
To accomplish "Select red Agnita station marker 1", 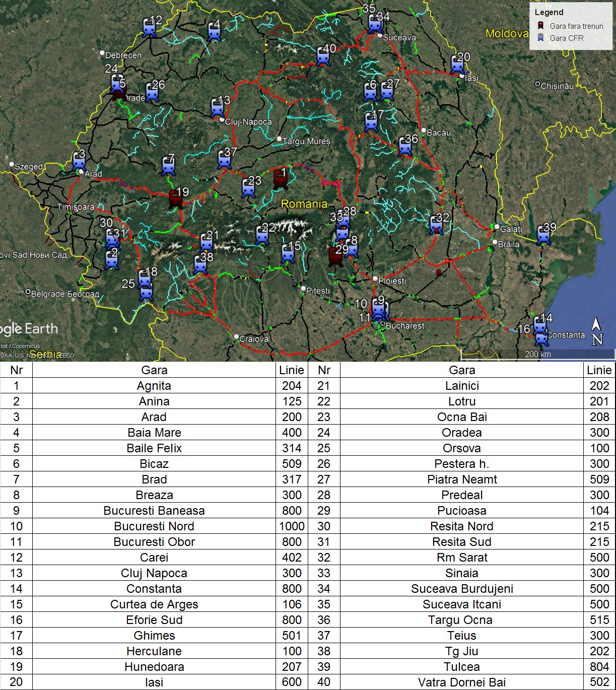I will [280, 179].
